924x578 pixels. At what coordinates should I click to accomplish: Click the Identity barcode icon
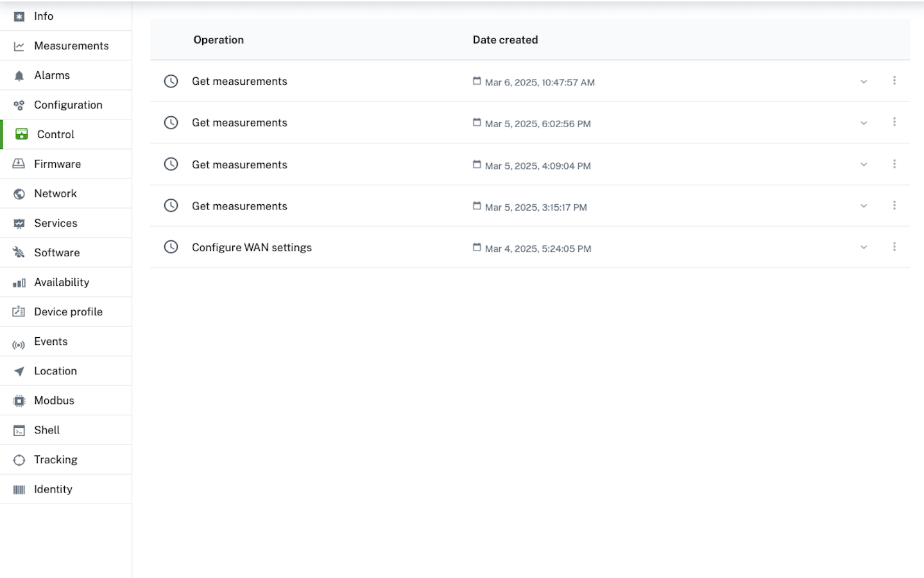19,489
